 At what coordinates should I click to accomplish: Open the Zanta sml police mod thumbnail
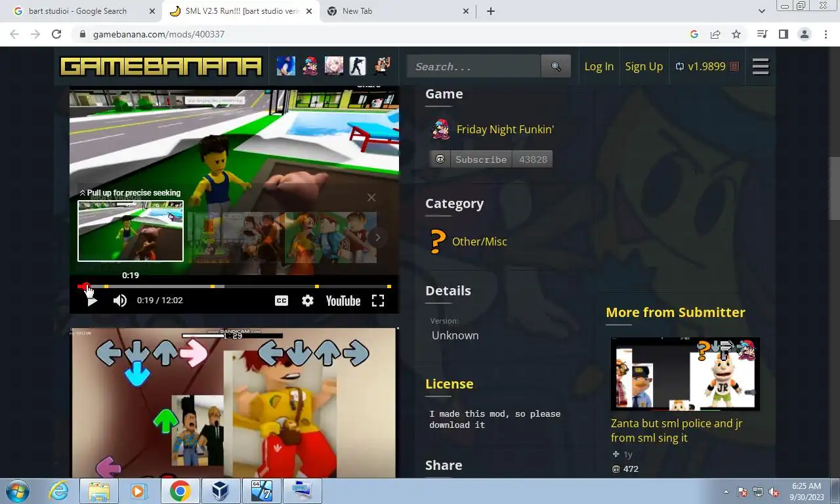(x=685, y=374)
